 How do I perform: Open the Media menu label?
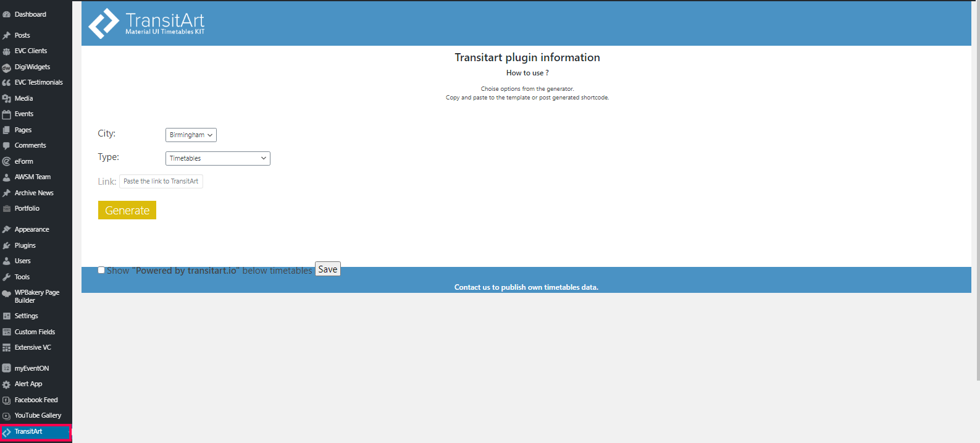23,98
